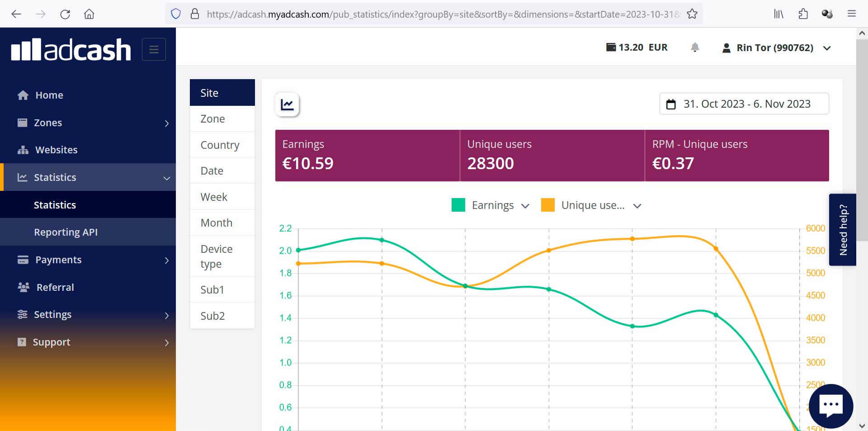Navigate to Websites in the sidebar
This screenshot has width=868, height=431.
tap(56, 150)
